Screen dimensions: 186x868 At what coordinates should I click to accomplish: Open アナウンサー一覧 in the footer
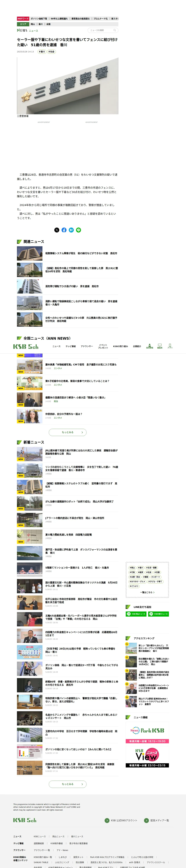42,850
